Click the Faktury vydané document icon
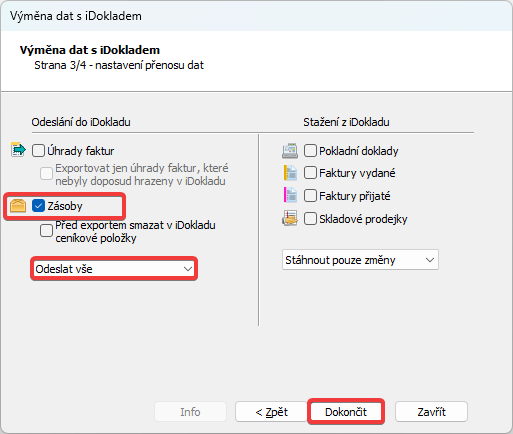Image resolution: width=513 pixels, height=434 pixels. click(x=290, y=173)
